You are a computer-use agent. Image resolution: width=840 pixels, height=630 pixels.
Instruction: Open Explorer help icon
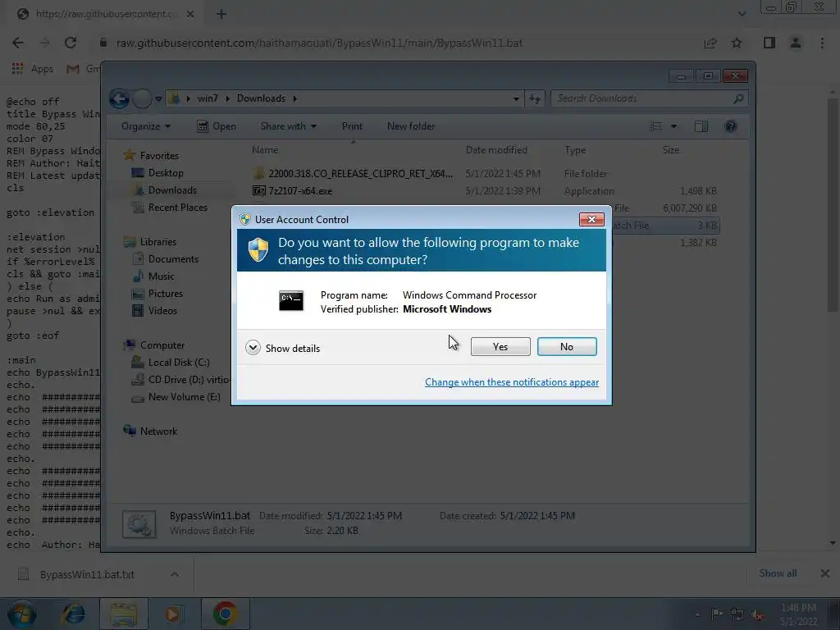(x=731, y=126)
